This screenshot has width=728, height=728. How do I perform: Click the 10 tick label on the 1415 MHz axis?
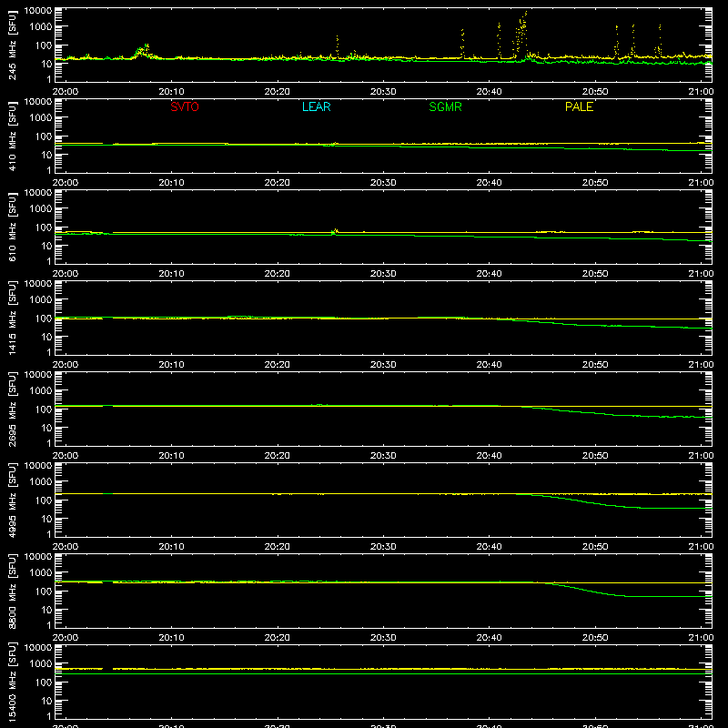(46, 337)
